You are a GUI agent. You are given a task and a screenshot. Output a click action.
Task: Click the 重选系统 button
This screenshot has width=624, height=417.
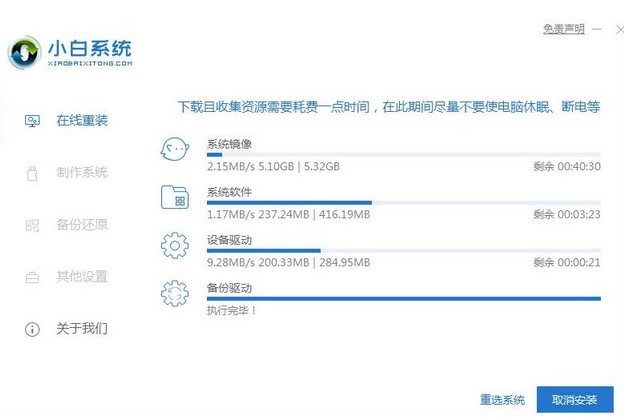[502, 400]
